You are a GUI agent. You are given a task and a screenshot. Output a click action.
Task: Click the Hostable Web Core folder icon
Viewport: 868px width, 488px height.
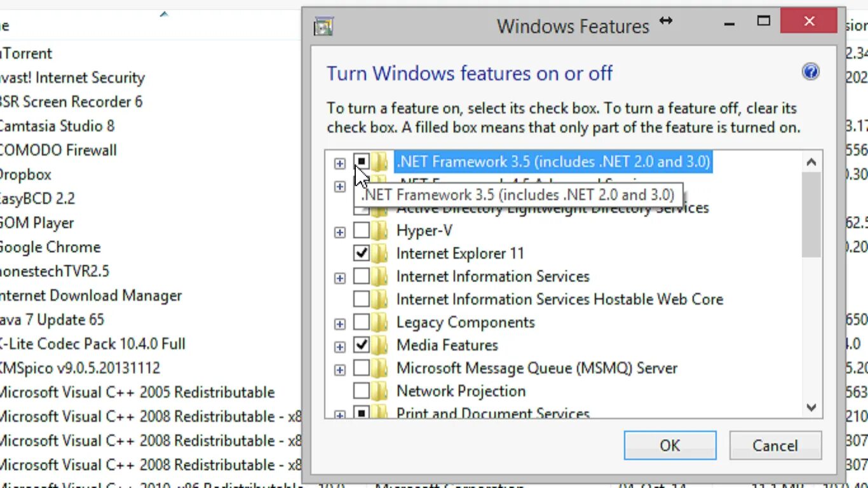click(x=379, y=299)
